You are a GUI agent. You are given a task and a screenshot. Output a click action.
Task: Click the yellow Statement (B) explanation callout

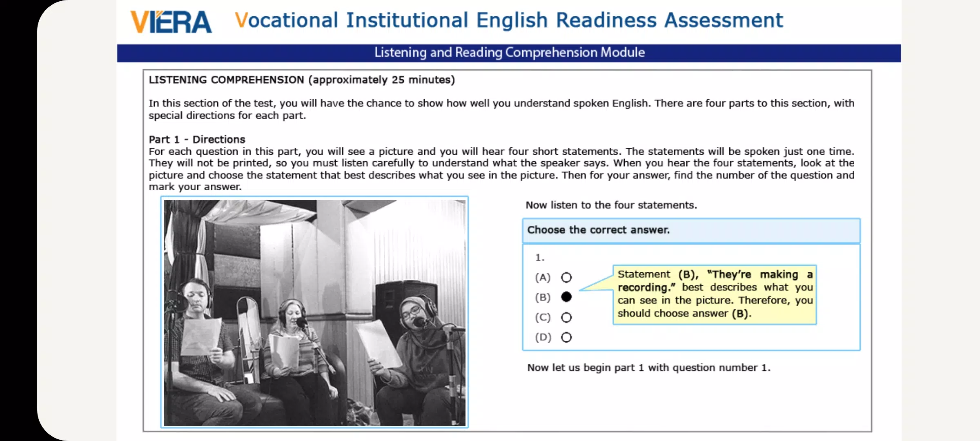[715, 294]
